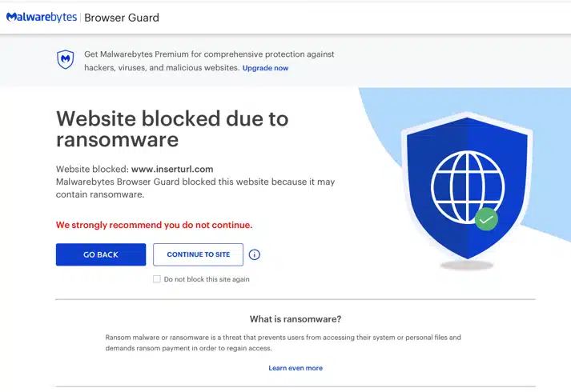Click the 'Website blocked due to ransomware' heading

tap(172, 129)
